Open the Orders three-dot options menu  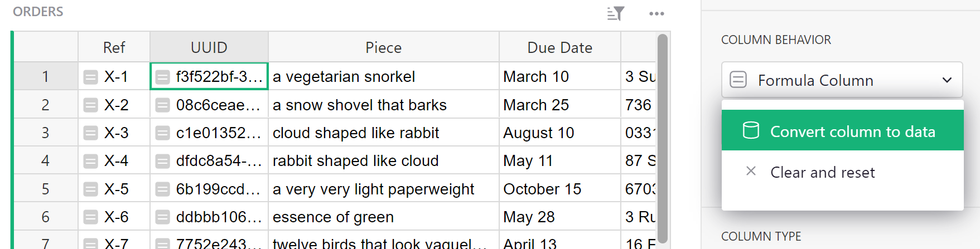656,13
